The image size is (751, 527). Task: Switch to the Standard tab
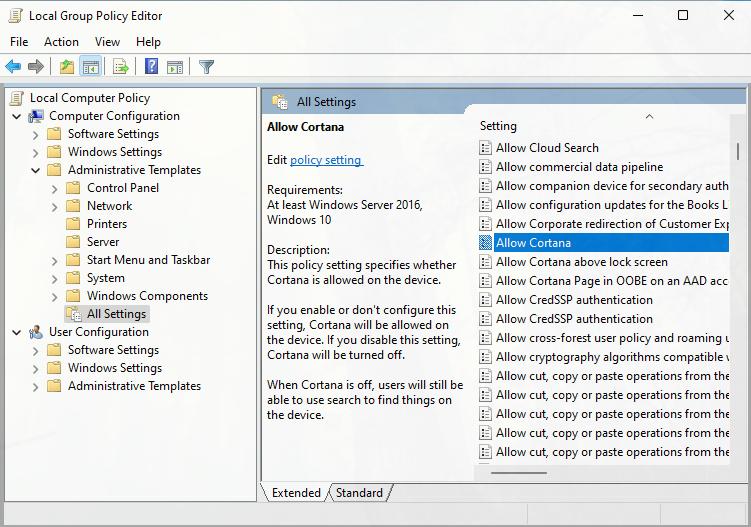[359, 493]
